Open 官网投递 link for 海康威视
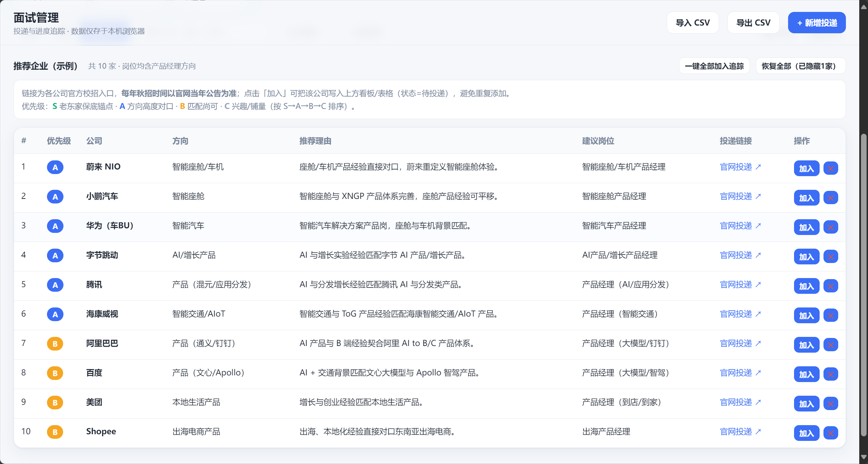868x464 pixels. tap(740, 314)
